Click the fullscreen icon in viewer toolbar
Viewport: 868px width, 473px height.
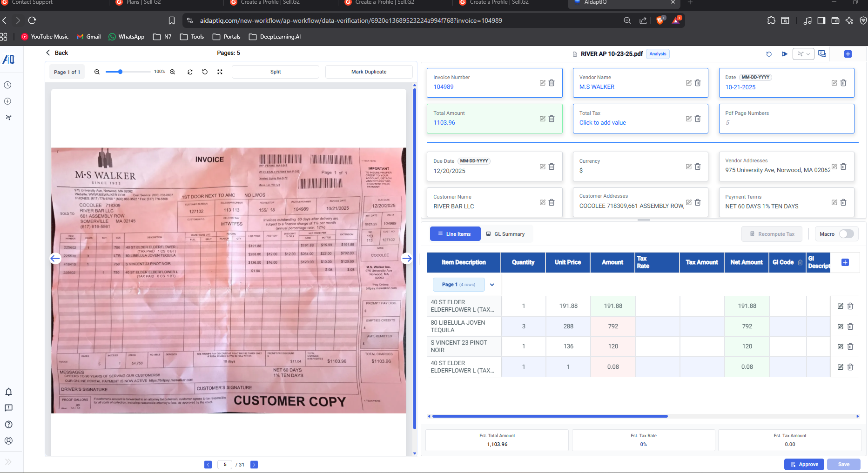point(220,72)
